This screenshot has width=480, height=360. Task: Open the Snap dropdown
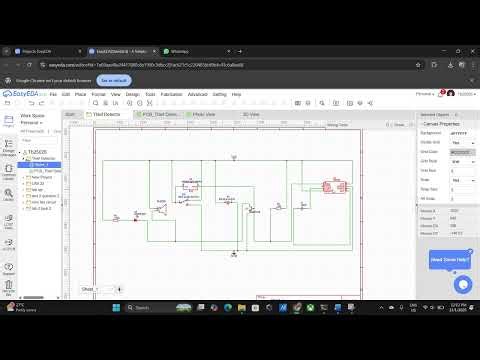pos(463,180)
